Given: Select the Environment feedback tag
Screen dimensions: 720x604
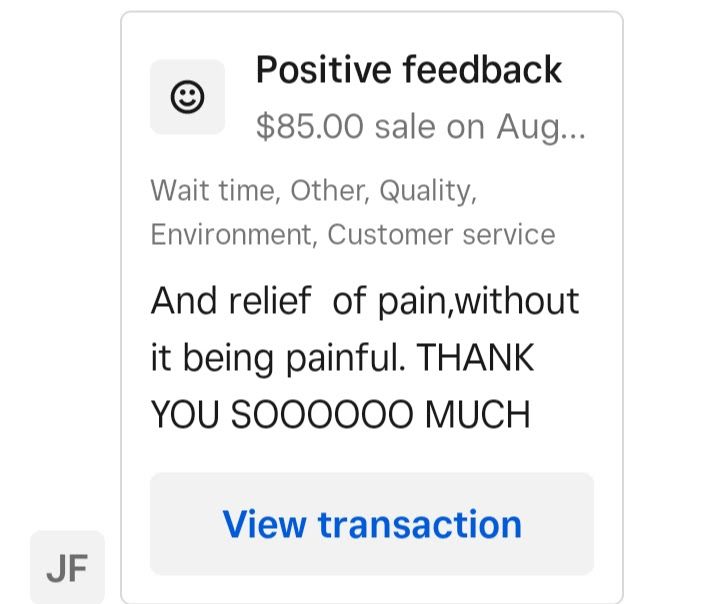Looking at the screenshot, I should [x=234, y=234].
